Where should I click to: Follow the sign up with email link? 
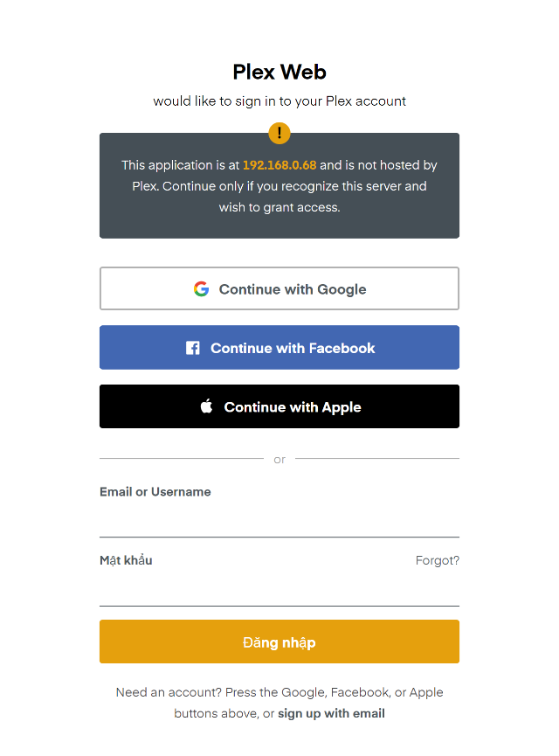click(x=331, y=713)
